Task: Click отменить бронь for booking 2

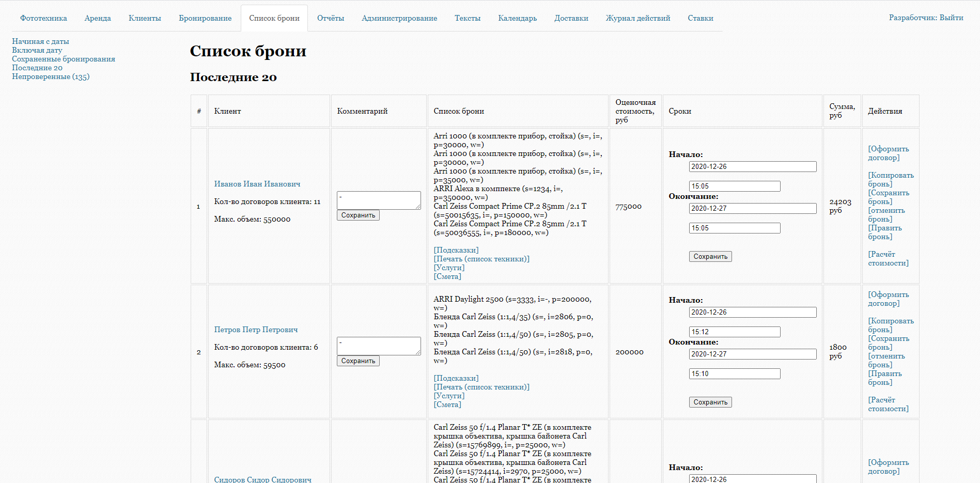Action: tap(886, 361)
